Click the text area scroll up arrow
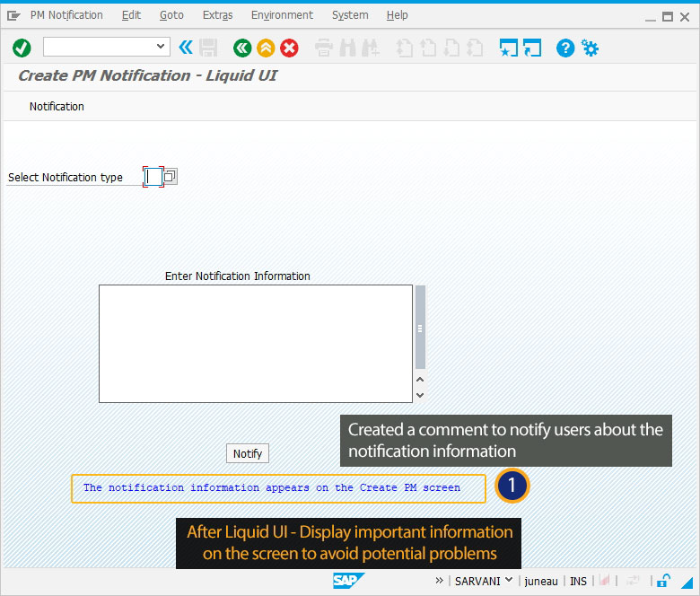This screenshot has height=596, width=700. pos(420,379)
